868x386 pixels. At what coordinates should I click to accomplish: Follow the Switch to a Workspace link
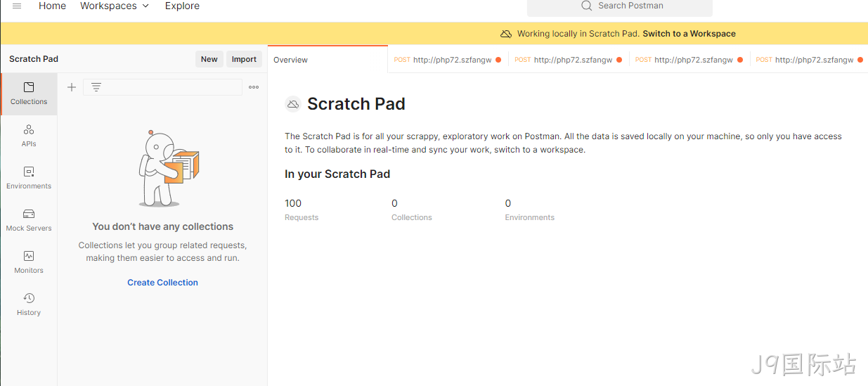tap(689, 34)
